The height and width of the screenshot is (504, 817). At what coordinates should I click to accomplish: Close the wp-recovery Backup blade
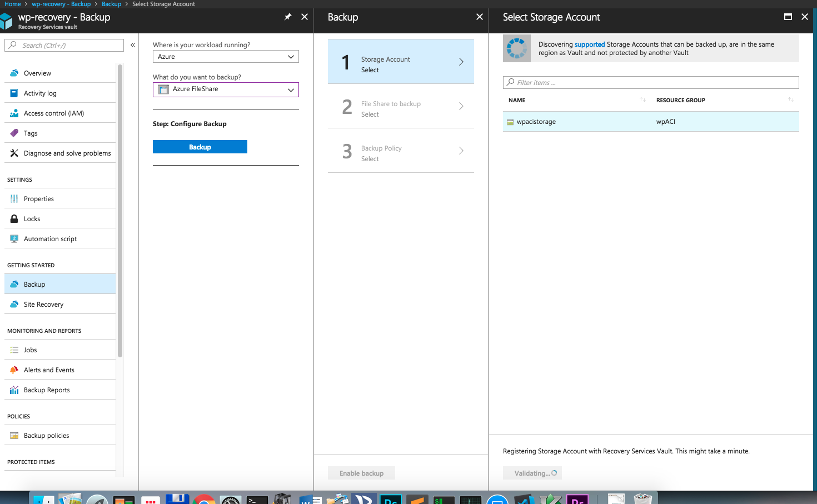[x=305, y=17]
